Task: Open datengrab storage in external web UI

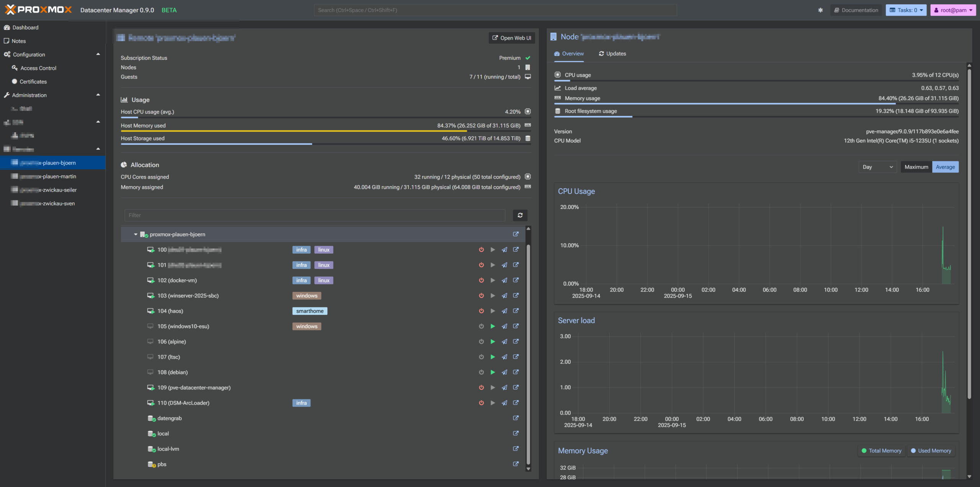Action: tap(516, 418)
